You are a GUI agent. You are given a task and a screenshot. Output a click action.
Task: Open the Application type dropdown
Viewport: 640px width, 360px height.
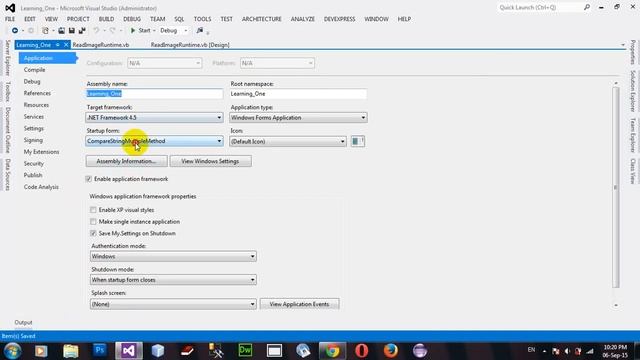(298, 118)
